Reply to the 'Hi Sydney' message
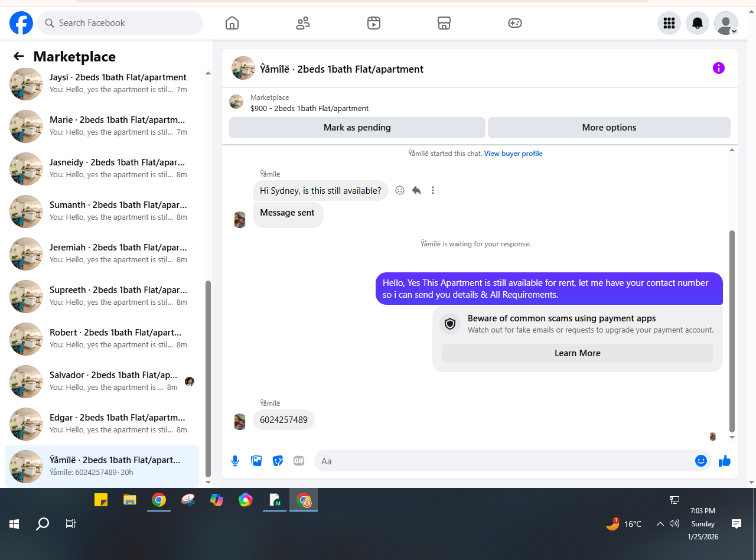 click(x=416, y=190)
